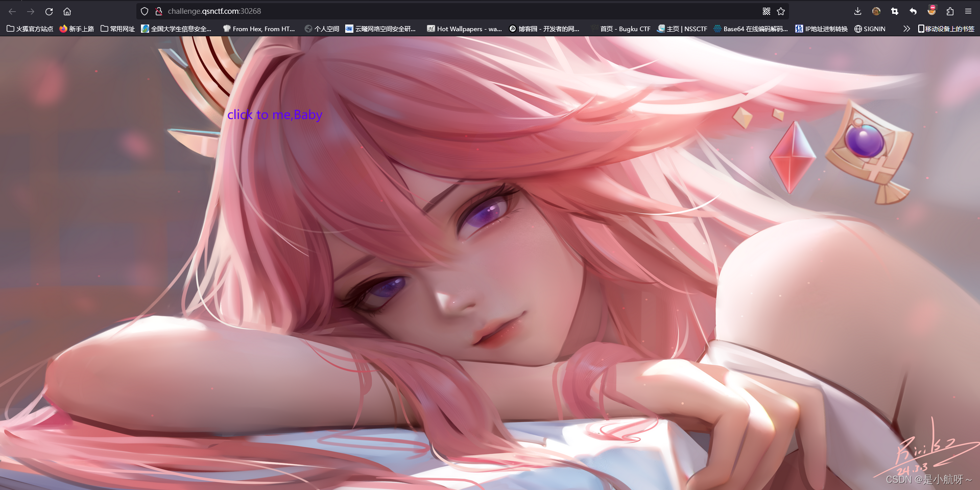980x490 pixels.
Task: Open the 云曦网络空间安全研 bookmark
Action: (x=380, y=29)
